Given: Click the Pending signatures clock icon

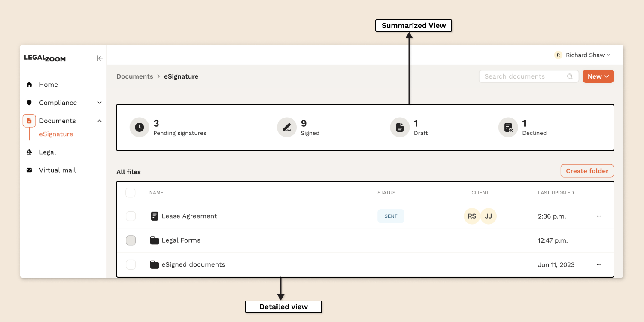Looking at the screenshot, I should [x=139, y=128].
